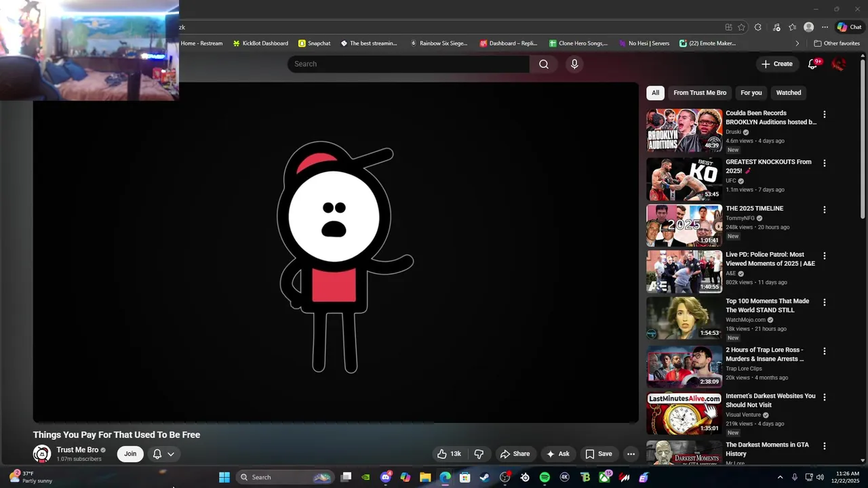Open File Explorer from the taskbar
The image size is (868, 488).
point(425,477)
